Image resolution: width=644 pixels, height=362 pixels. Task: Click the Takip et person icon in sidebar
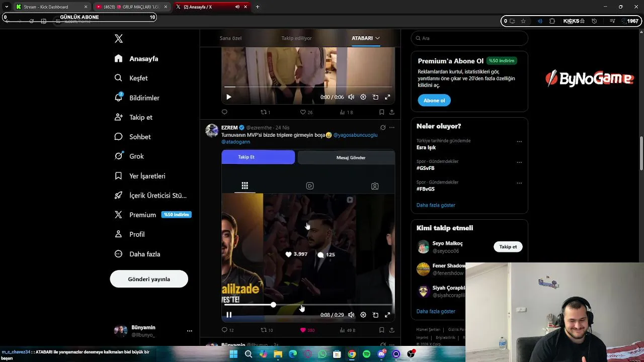coord(119,117)
